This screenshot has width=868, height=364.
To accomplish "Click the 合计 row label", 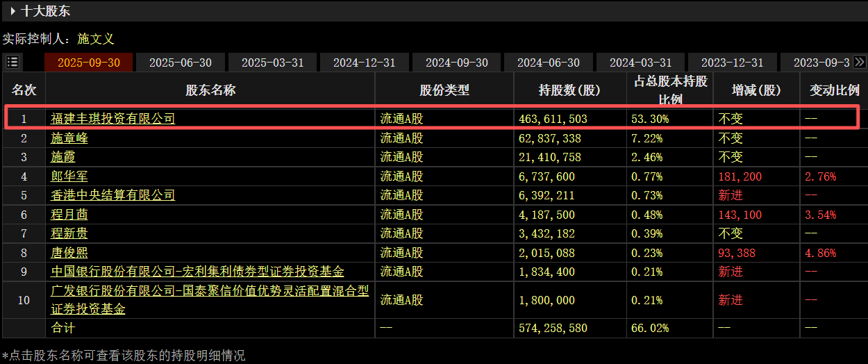I will pos(63,328).
